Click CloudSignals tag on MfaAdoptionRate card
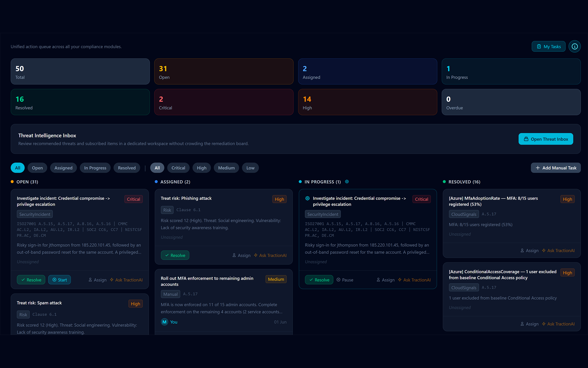 tap(464, 214)
